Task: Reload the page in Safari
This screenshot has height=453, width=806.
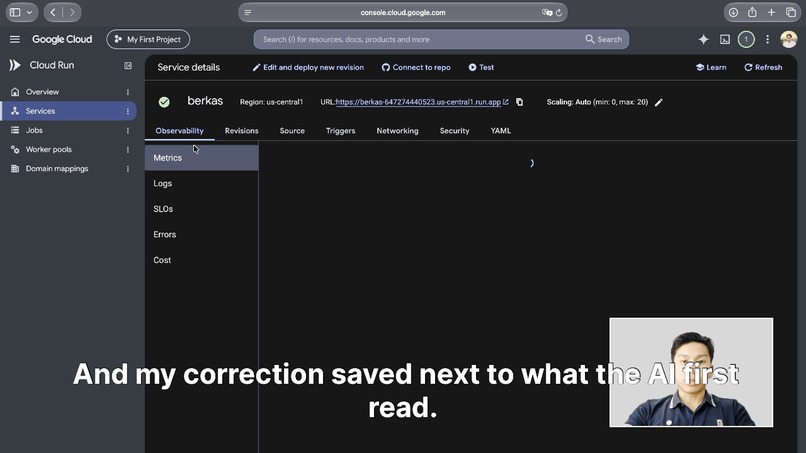Action: coord(559,12)
